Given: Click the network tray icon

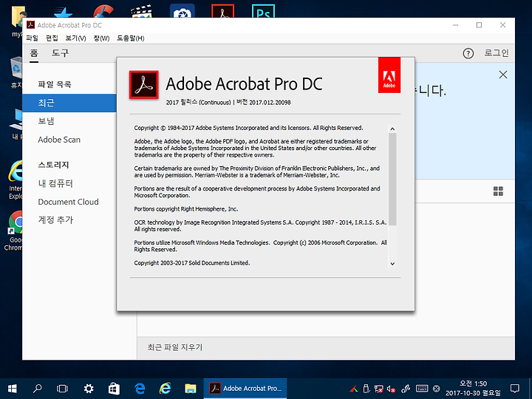Looking at the screenshot, I should coord(378,389).
